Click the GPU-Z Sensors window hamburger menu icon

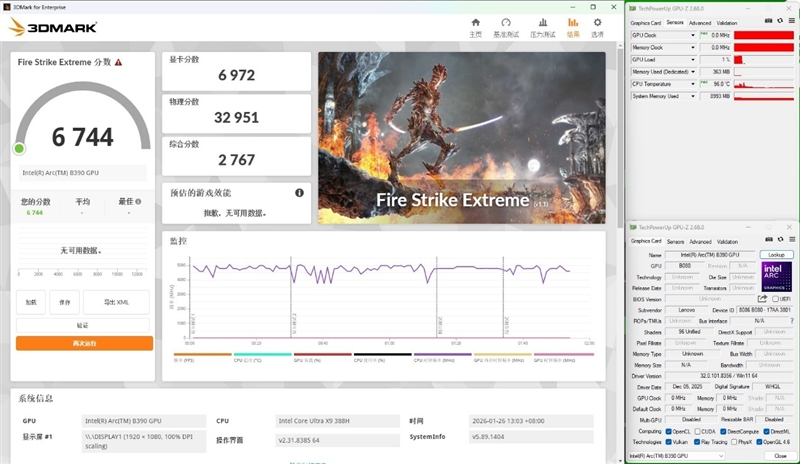[x=790, y=22]
